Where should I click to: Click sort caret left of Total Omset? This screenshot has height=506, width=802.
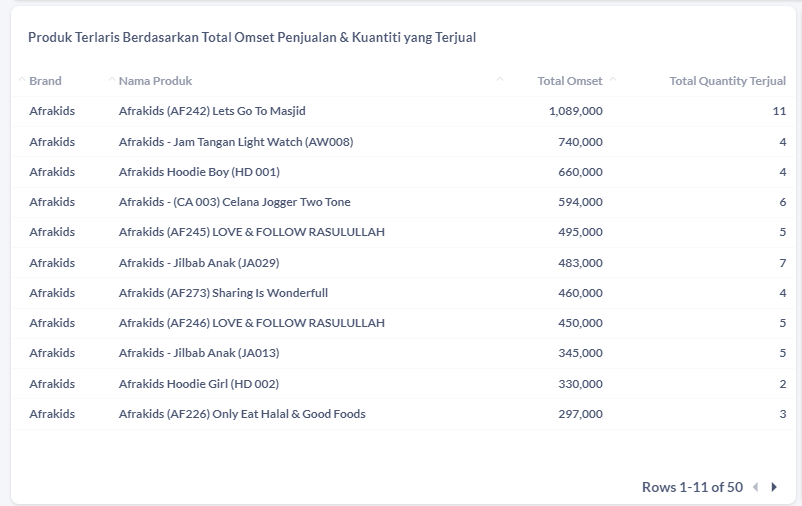point(500,79)
